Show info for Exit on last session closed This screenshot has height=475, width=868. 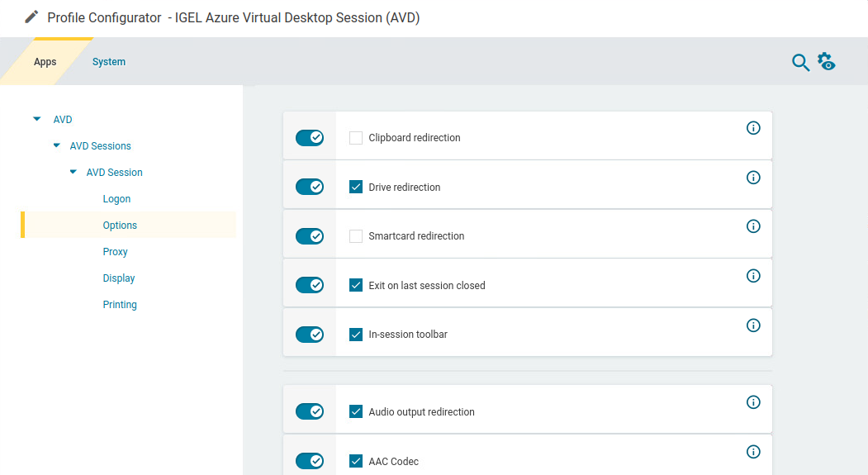[753, 276]
